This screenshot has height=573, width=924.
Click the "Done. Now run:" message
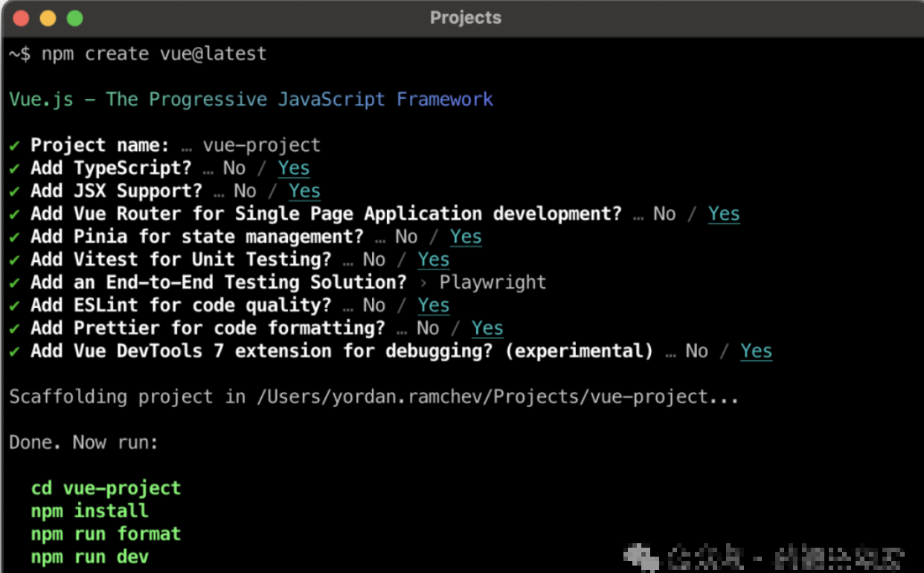tap(84, 443)
